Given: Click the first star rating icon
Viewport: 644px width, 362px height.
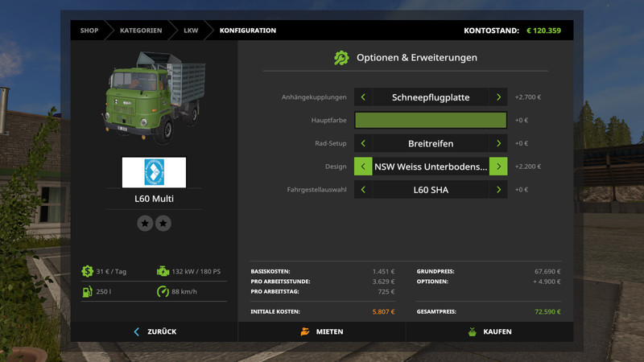Looking at the screenshot, I should pos(145,224).
